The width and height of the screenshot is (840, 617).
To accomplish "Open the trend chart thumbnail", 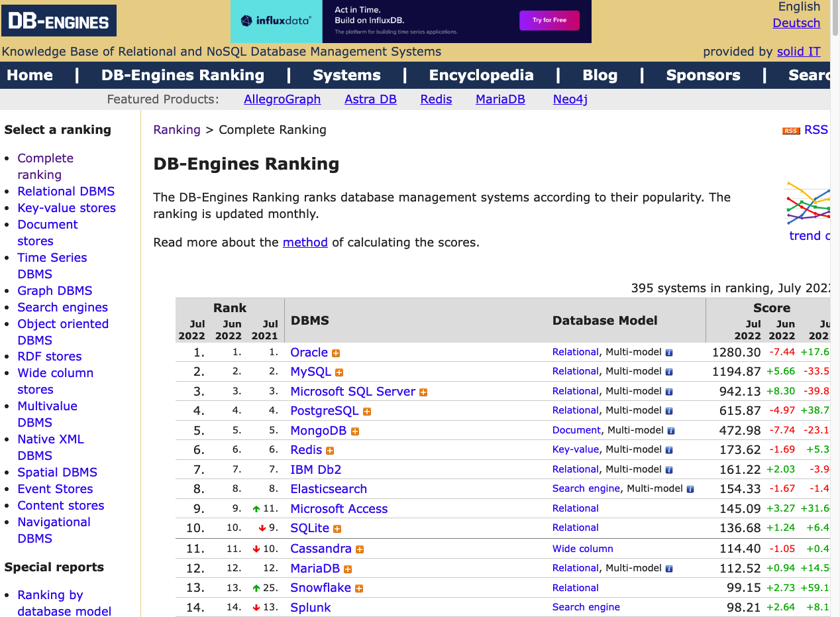I will click(808, 203).
